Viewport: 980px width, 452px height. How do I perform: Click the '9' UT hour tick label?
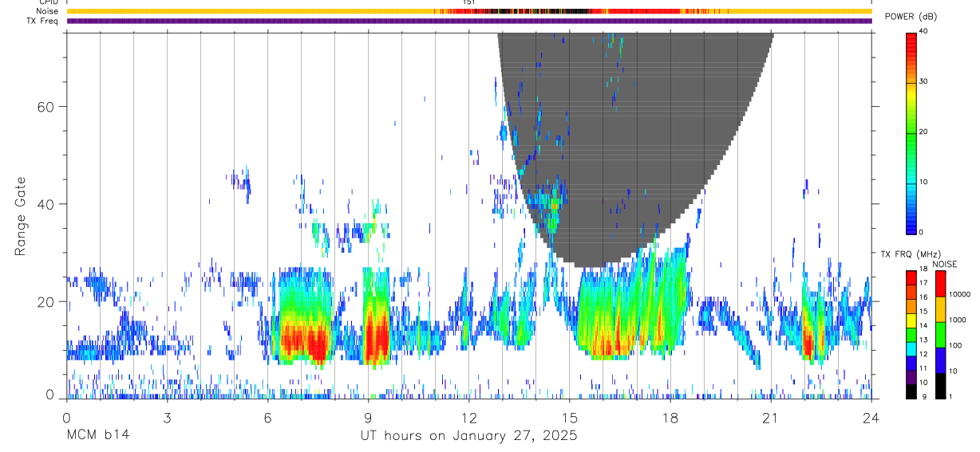click(368, 417)
